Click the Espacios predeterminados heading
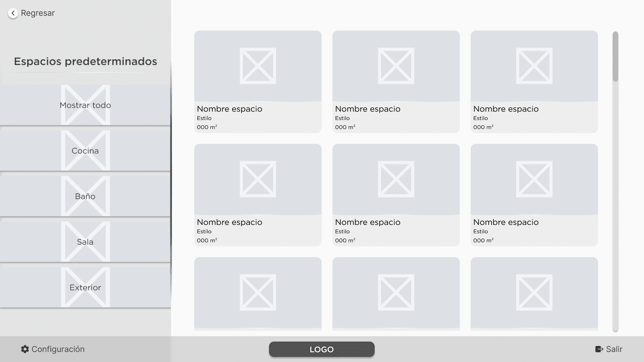This screenshot has width=644, height=362. 86,61
